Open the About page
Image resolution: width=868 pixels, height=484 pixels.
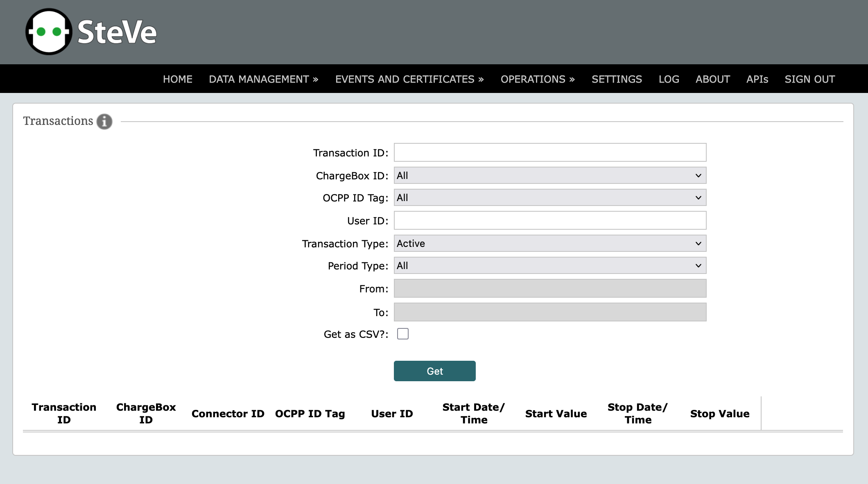[x=712, y=79]
